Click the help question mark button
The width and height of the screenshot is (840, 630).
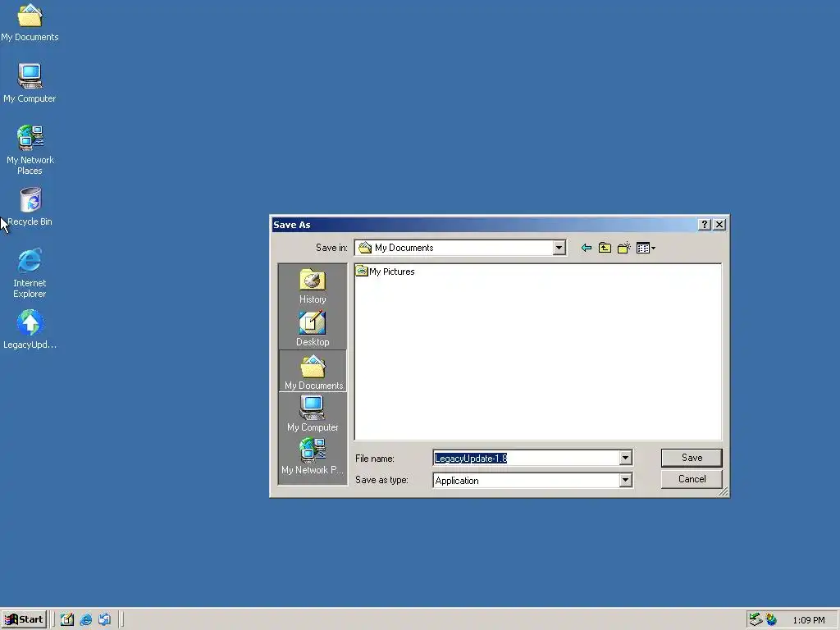pyautogui.click(x=705, y=225)
